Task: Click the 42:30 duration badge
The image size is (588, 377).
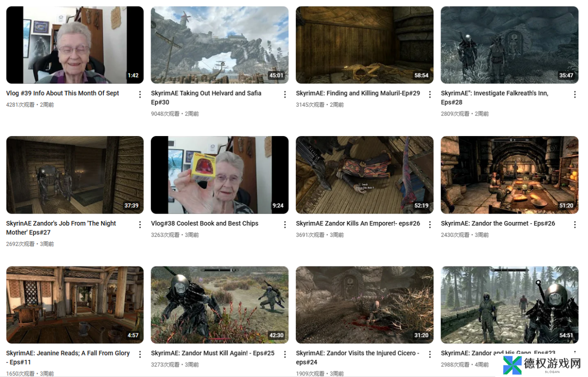Action: 276,335
